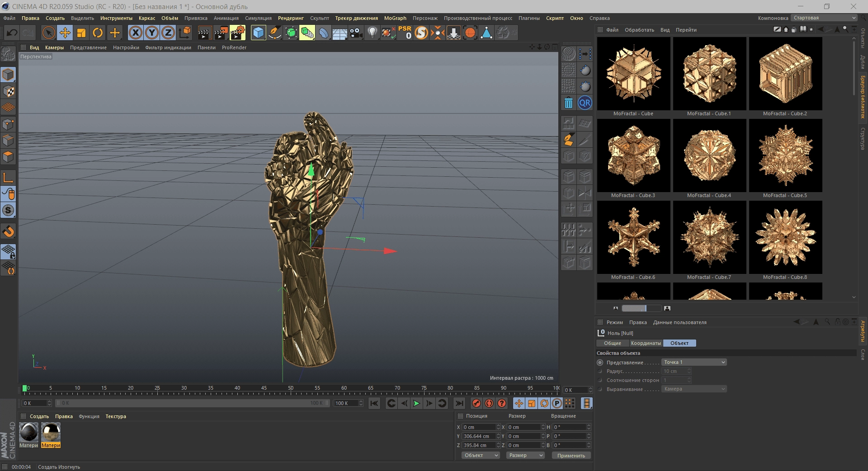Select the MoFractal - Cube thumbnail
This screenshot has width=868, height=471.
633,74
